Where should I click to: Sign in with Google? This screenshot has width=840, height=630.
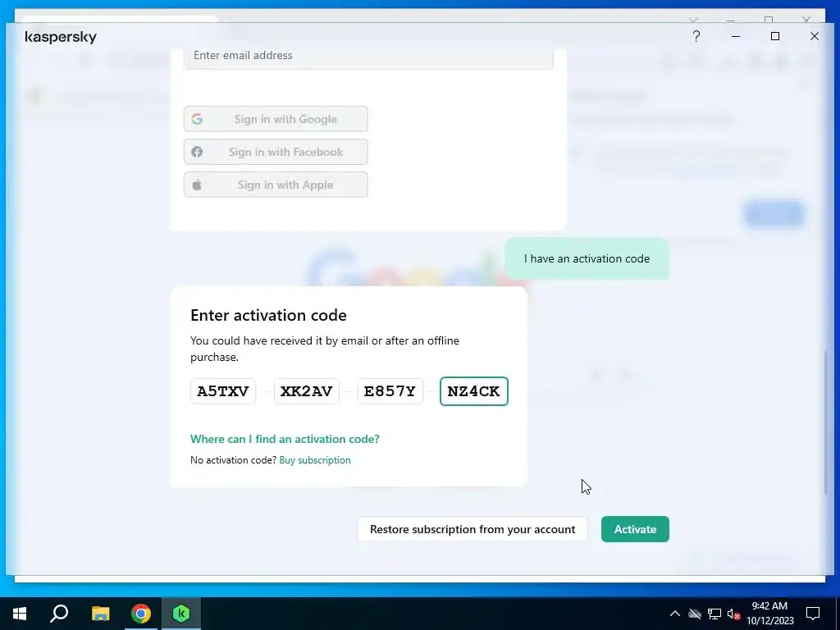[276, 119]
